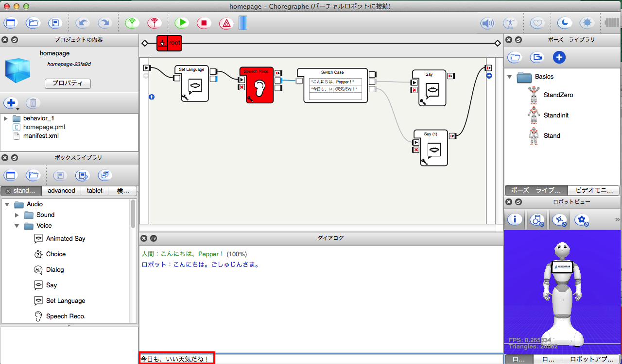The height and width of the screenshot is (364, 622).
Task: Wake up robot with sun icon
Action: coord(587,23)
